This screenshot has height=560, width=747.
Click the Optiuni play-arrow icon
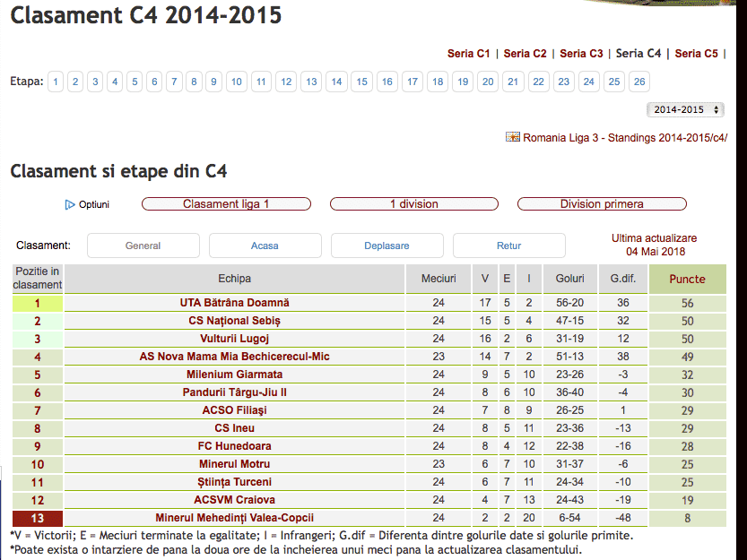click(70, 205)
